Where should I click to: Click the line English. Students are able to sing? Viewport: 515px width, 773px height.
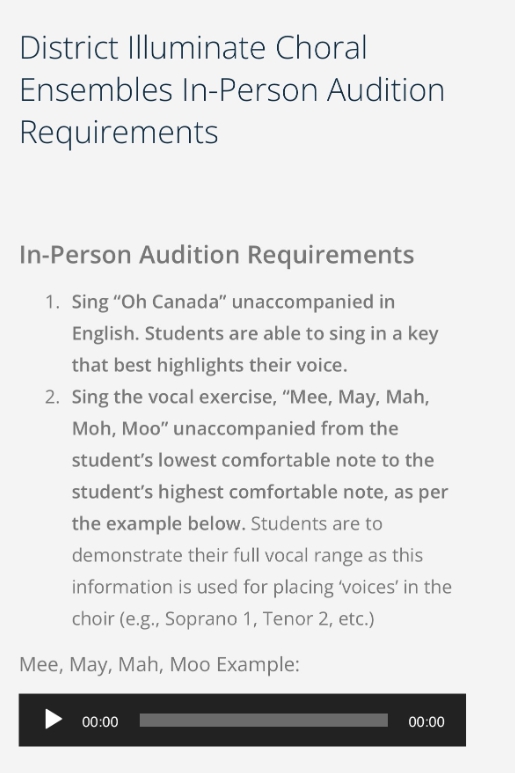[255, 334]
